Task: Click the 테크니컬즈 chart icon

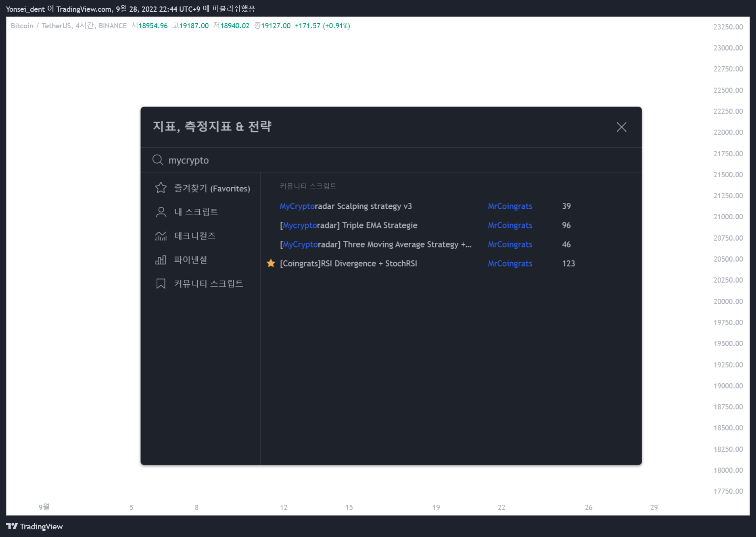Action: (x=161, y=236)
